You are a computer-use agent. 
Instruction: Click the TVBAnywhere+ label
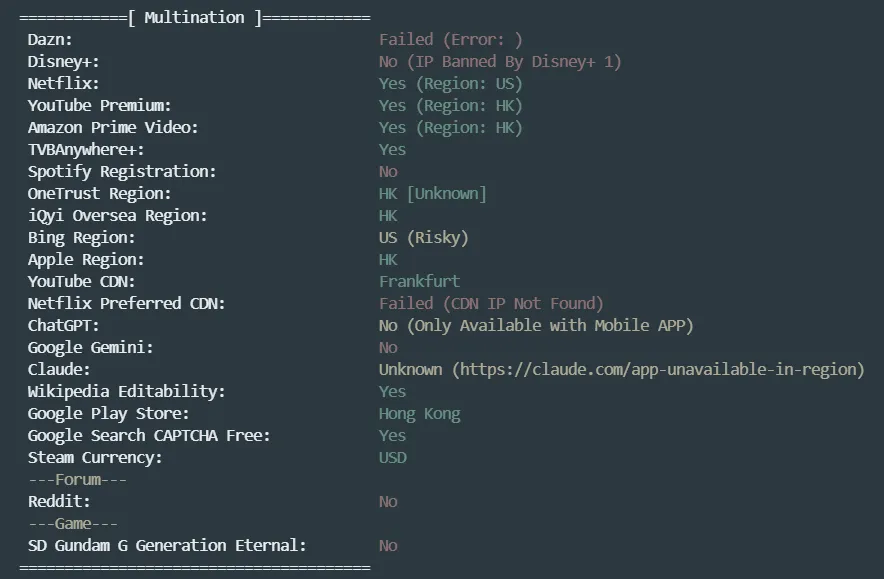(x=86, y=150)
